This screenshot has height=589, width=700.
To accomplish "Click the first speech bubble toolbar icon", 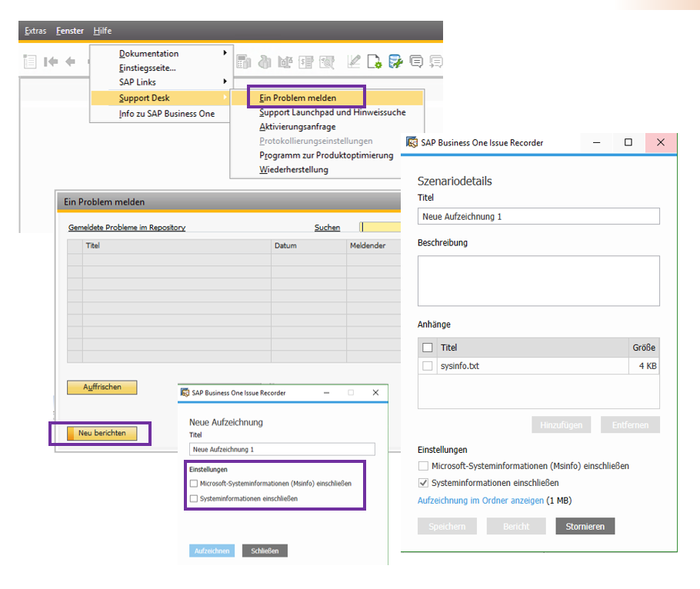I will click(416, 62).
